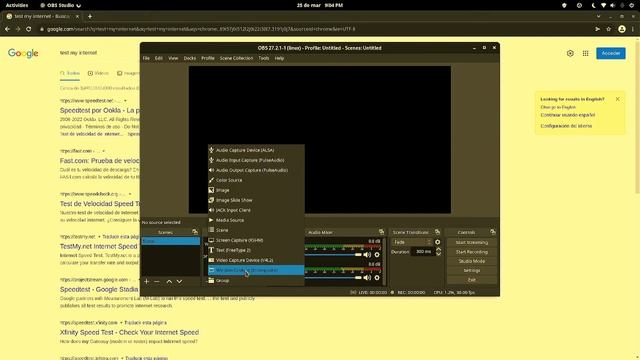Screen dimensions: 640x360
Task: Increase the transition duration with the up stepper arrow
Action: click(x=438, y=249)
